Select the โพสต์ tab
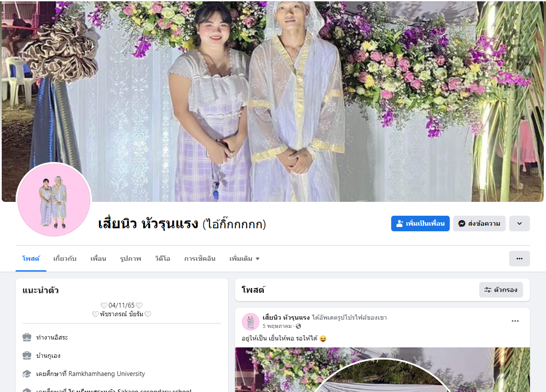The image size is (546, 392). 31,259
